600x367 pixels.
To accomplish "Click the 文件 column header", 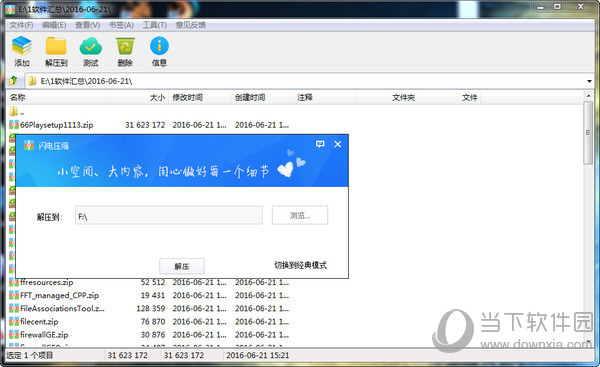I will (450, 98).
